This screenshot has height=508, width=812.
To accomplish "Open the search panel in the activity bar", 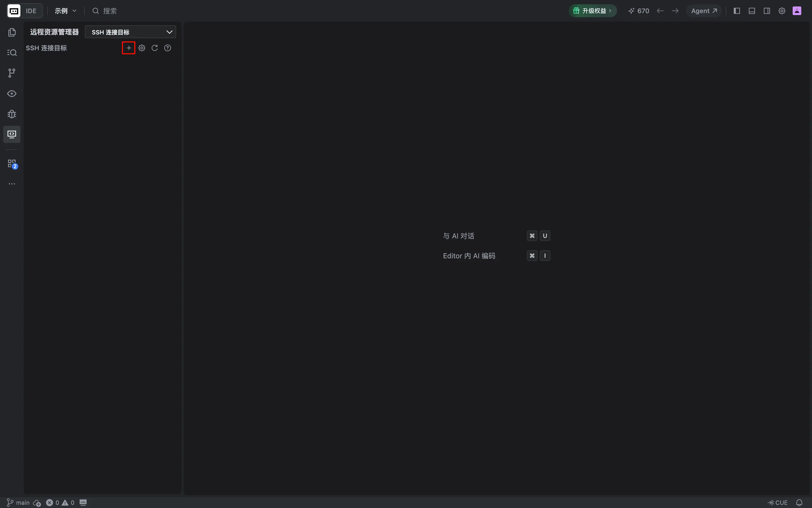I will tap(12, 53).
